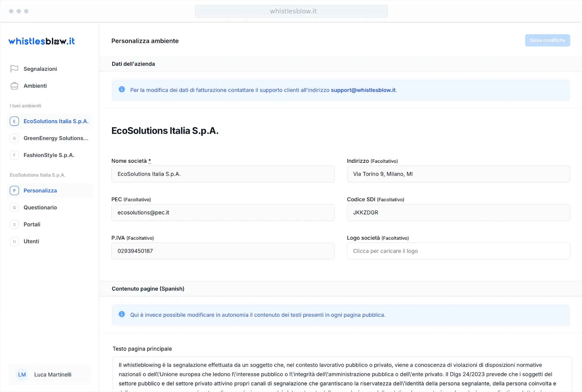Select the PEC email field
Screen dimensions: 582x392
coord(223,213)
